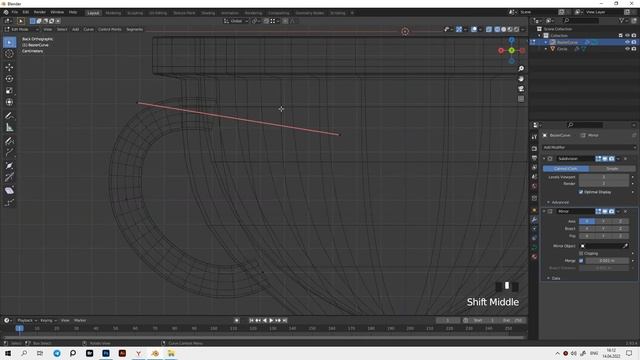Open the Render properties tab
640x360 pixels.
click(x=534, y=149)
